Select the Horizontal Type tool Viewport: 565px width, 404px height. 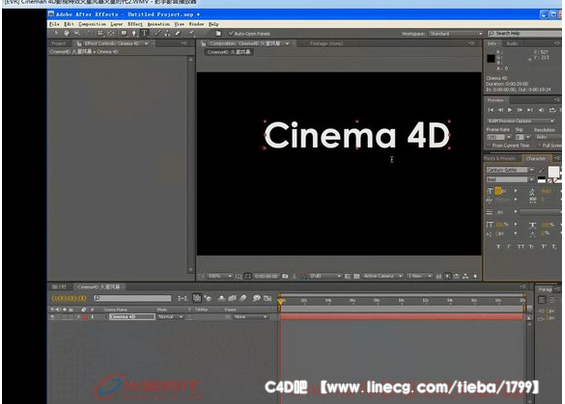tap(144, 34)
